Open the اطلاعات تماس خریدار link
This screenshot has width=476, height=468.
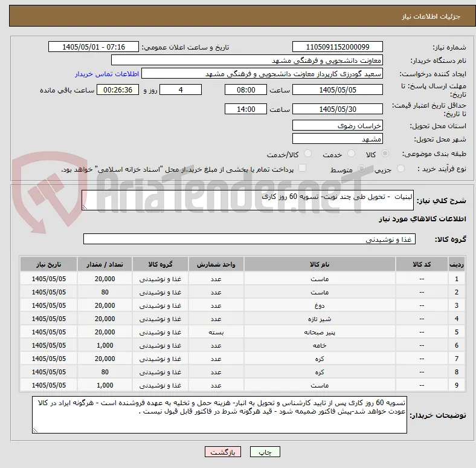(107, 74)
